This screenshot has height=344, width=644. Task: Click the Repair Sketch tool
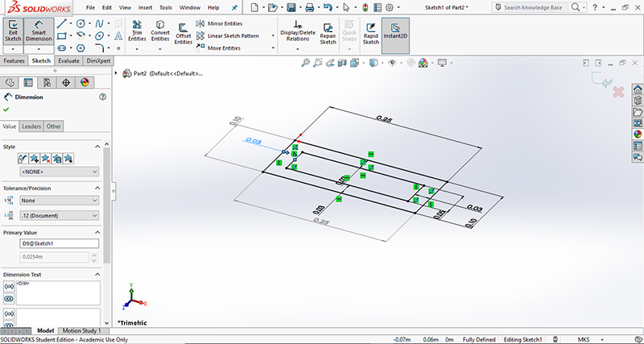[328, 34]
